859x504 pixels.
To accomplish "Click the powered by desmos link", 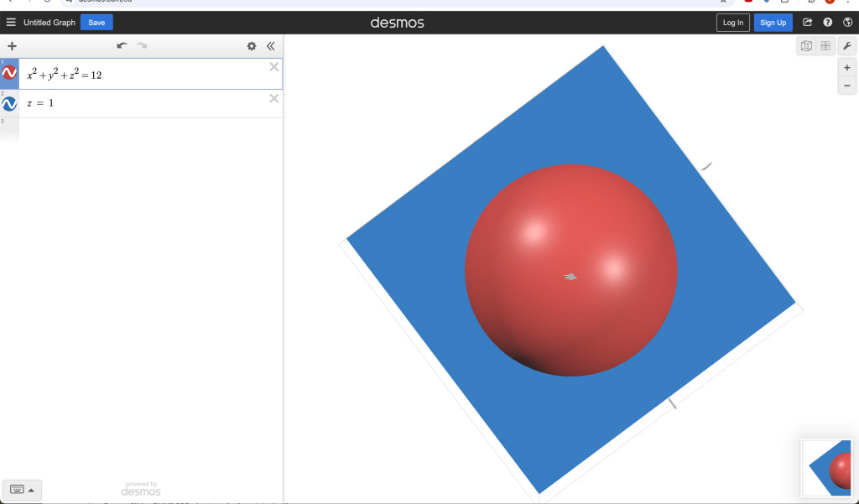I will (141, 488).
